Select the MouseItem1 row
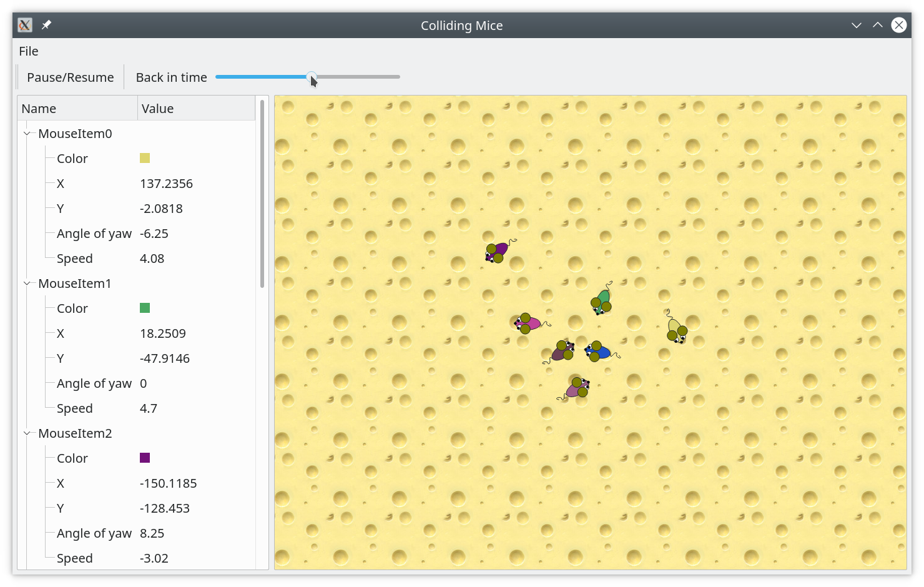 (137, 284)
